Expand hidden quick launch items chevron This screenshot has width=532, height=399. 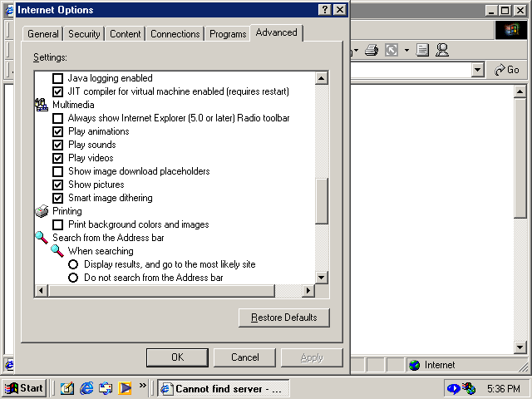[x=142, y=385]
